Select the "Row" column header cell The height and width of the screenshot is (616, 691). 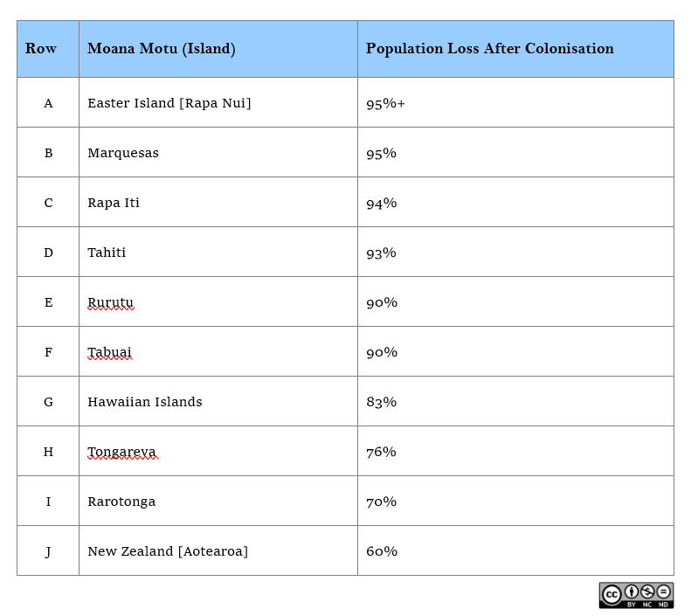41,49
